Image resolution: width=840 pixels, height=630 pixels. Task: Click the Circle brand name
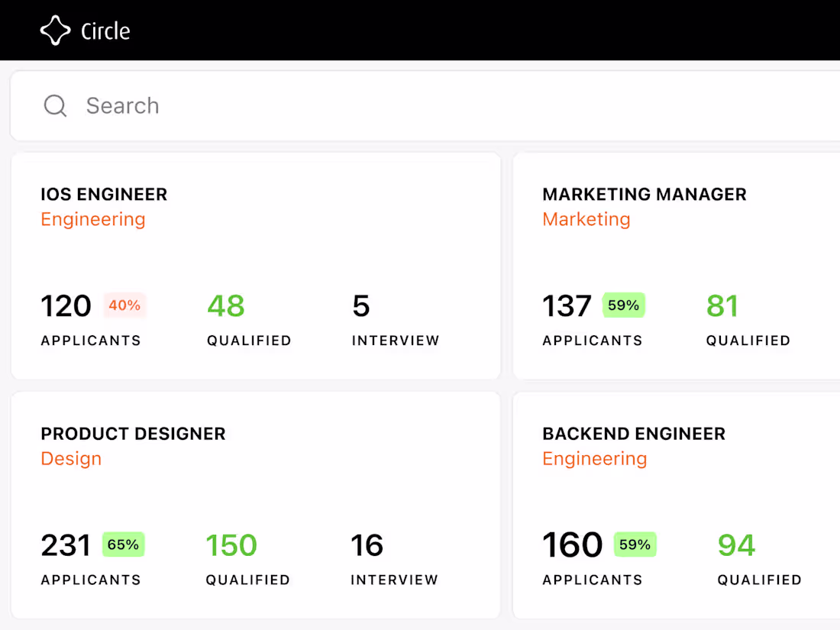[x=105, y=31]
